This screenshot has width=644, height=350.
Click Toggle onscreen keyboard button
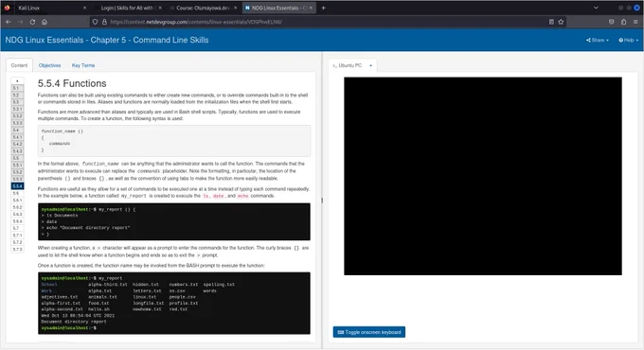(369, 332)
